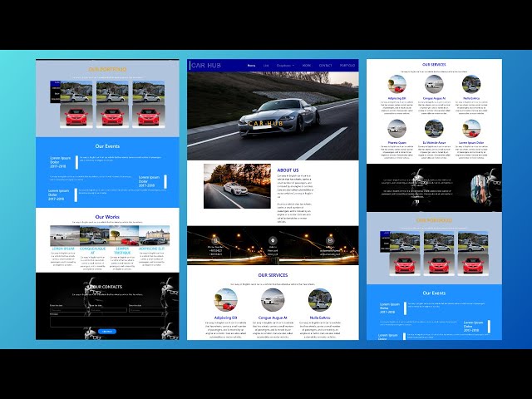The width and height of the screenshot is (532, 399).
Task: Open Congue Augue At circle in right page
Action: [x=434, y=84]
